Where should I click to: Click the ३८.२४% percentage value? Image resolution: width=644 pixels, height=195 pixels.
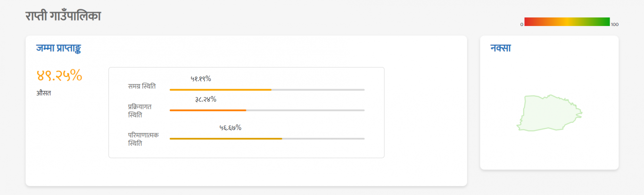point(206,99)
